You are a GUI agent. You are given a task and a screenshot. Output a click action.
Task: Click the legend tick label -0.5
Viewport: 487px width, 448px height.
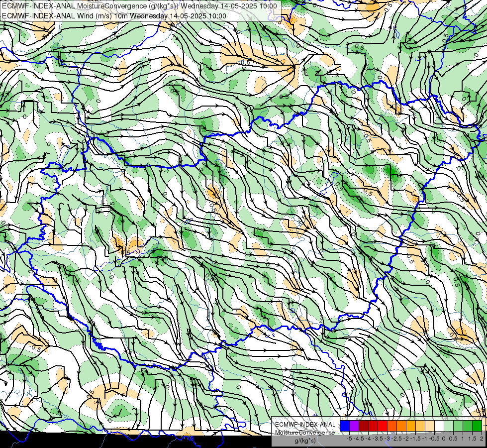pos(434,439)
